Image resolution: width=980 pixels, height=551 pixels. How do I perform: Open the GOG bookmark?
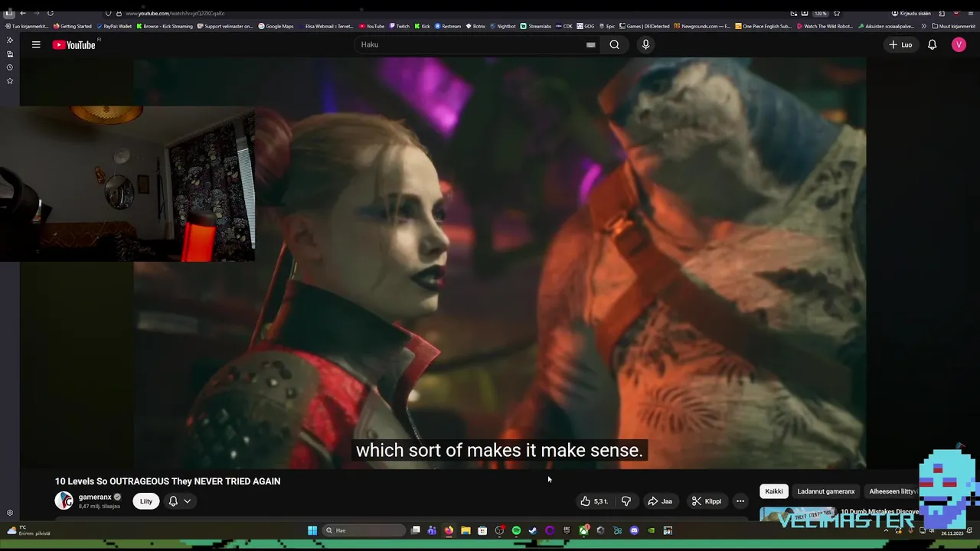point(586,26)
